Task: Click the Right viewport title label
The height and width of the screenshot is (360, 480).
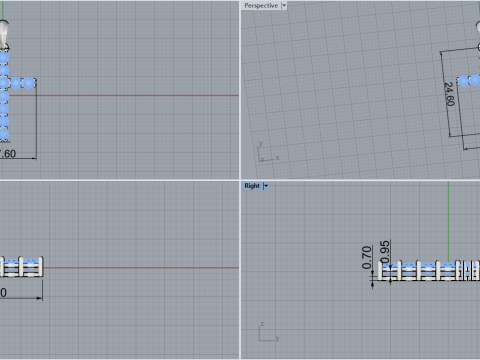Action: (x=252, y=186)
